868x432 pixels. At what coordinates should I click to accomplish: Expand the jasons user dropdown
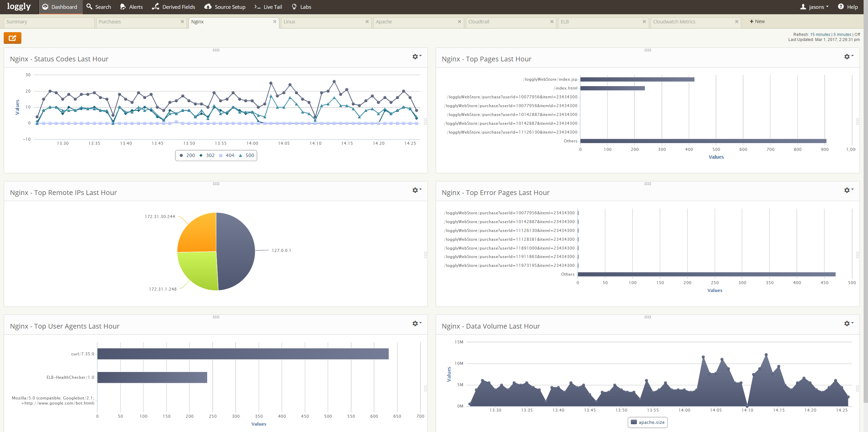click(x=816, y=7)
